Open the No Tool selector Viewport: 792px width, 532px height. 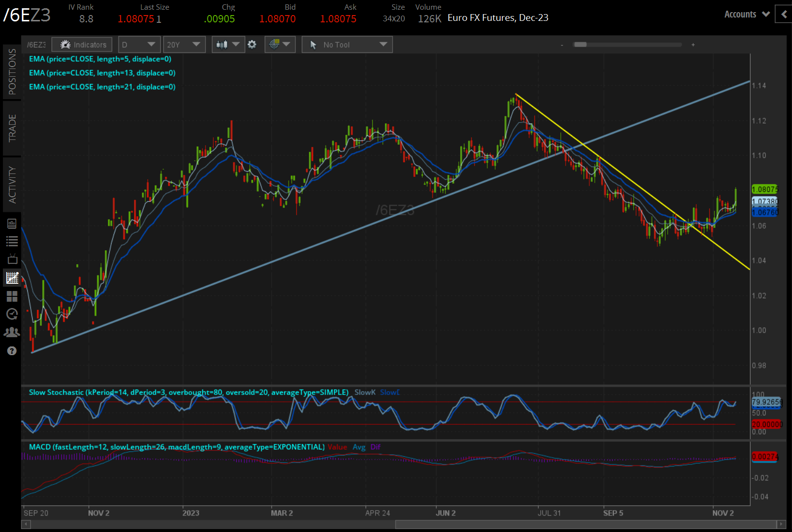(x=346, y=44)
